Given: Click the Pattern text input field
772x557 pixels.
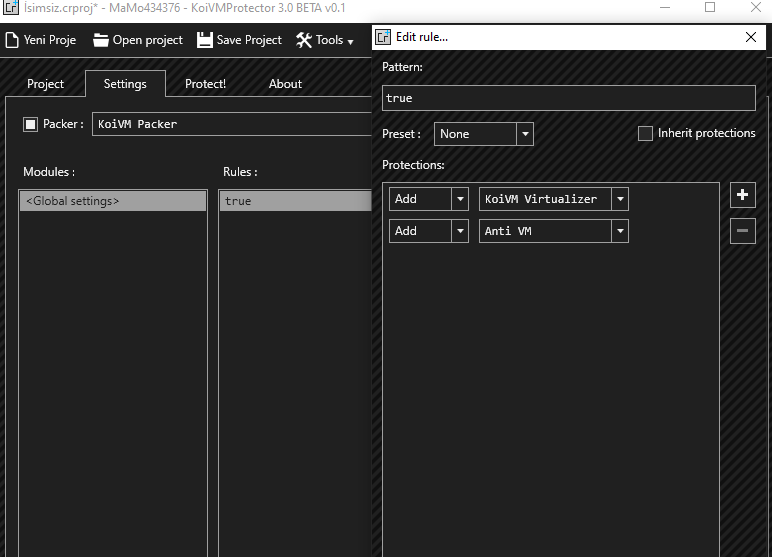Looking at the screenshot, I should pyautogui.click(x=568, y=98).
